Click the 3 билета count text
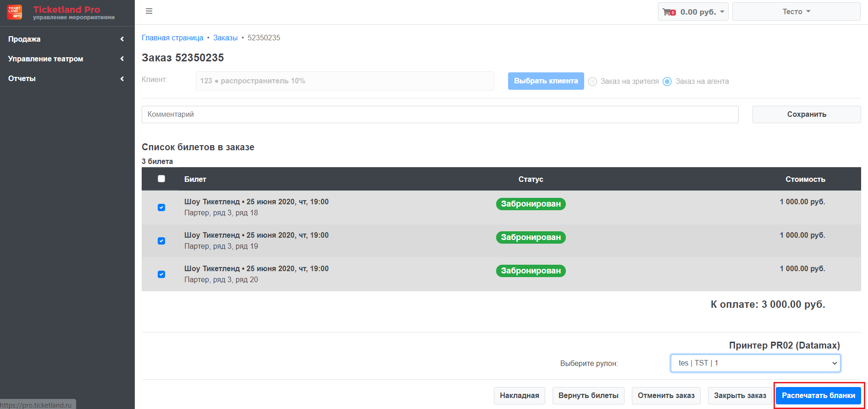The width and height of the screenshot is (868, 409). (157, 161)
